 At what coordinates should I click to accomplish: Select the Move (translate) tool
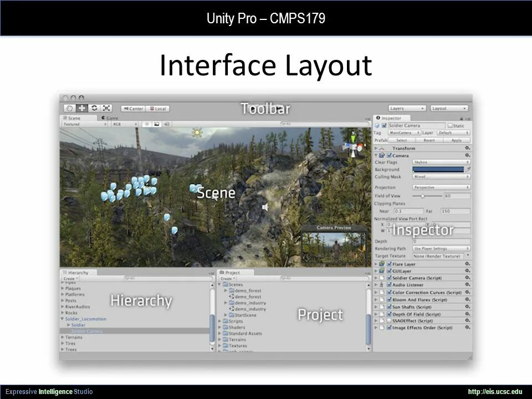pyautogui.click(x=82, y=108)
